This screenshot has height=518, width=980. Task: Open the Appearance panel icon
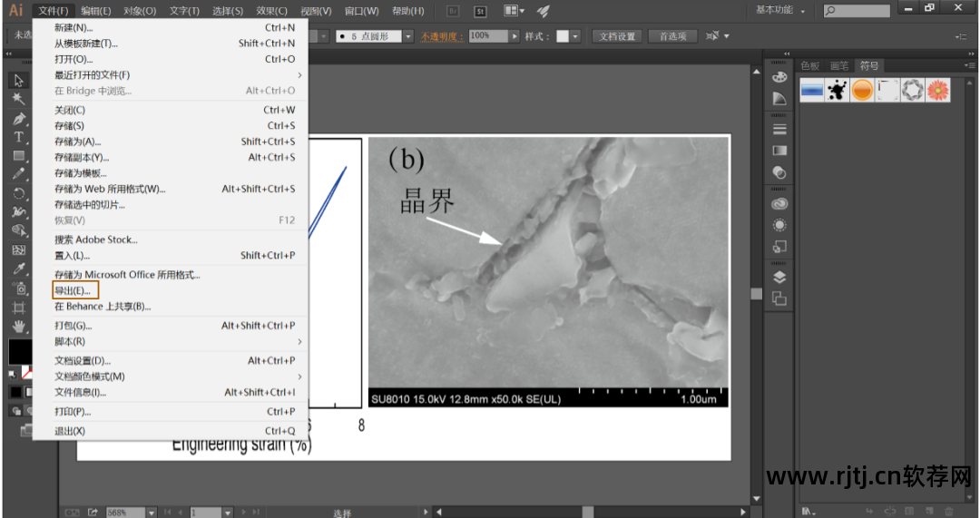tap(779, 225)
